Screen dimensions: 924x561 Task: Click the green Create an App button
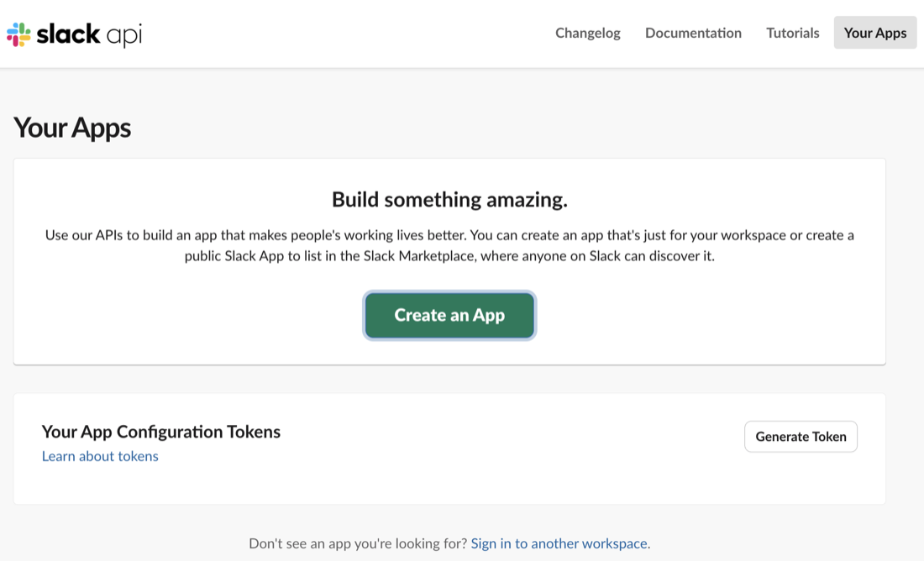(449, 315)
